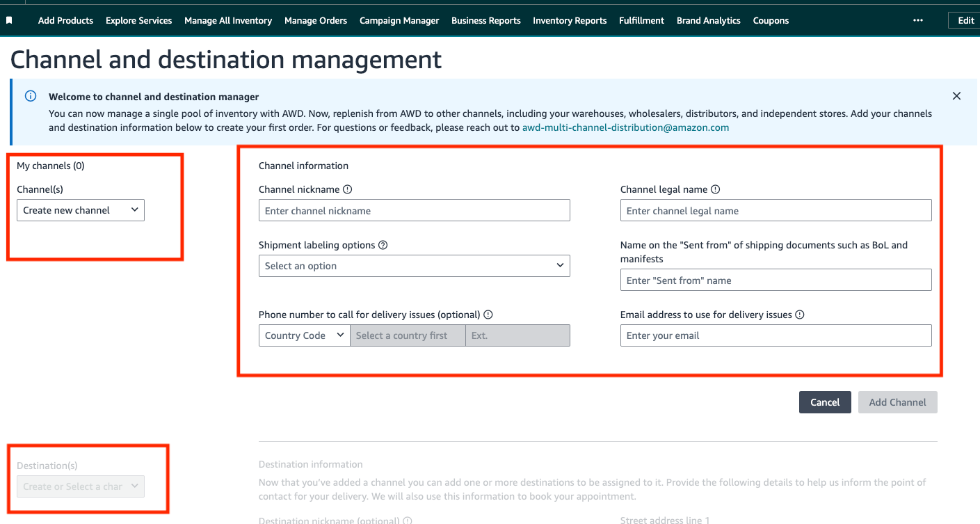
Task: Click the "Sent from" name input field
Action: coord(776,280)
